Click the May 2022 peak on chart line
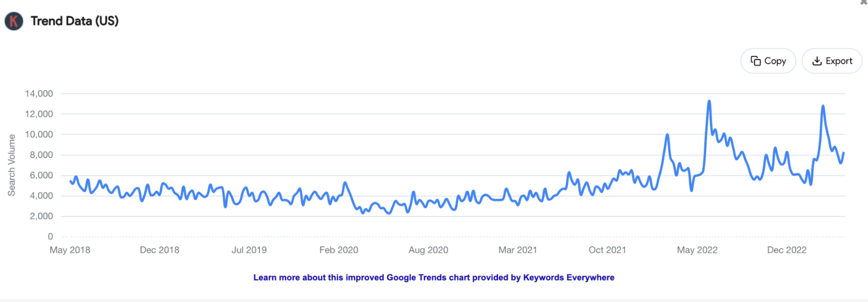The width and height of the screenshot is (868, 302). 709,102
